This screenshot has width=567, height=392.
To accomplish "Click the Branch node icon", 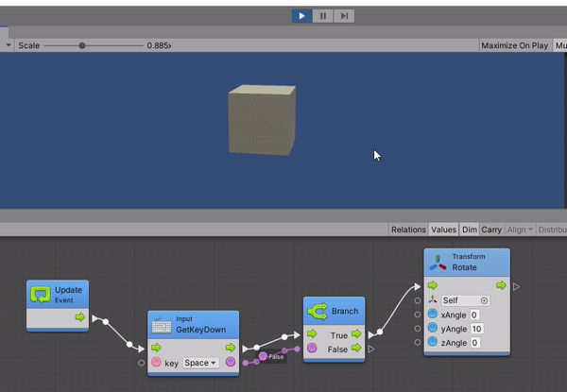I will [317, 311].
